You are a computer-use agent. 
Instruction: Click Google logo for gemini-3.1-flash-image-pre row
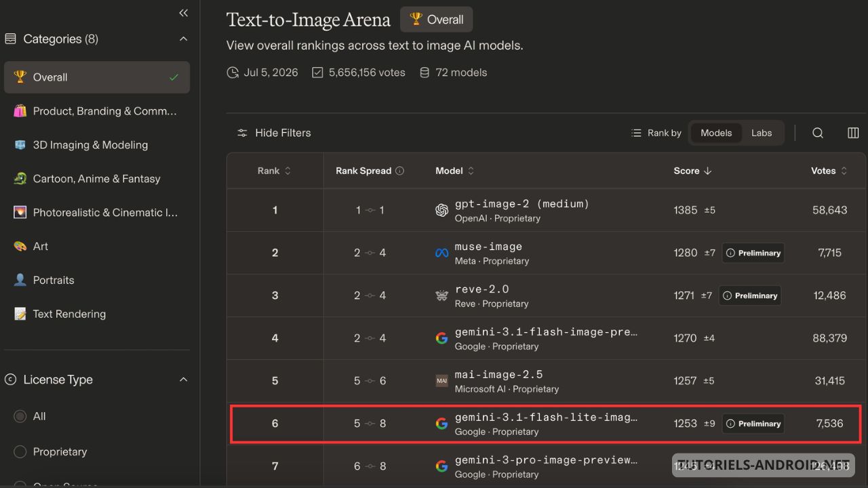tap(441, 338)
